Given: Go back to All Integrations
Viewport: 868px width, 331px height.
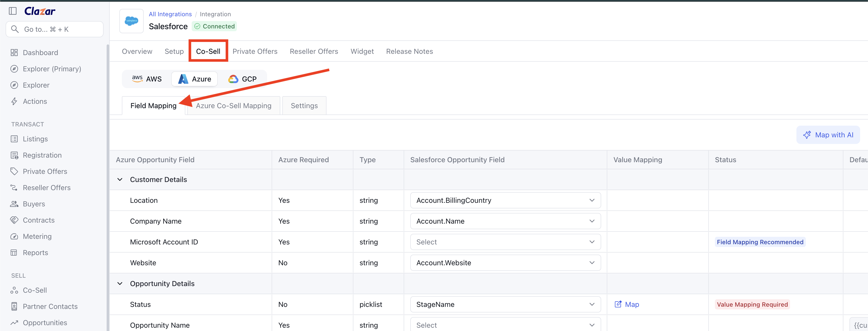Looking at the screenshot, I should coord(171,14).
